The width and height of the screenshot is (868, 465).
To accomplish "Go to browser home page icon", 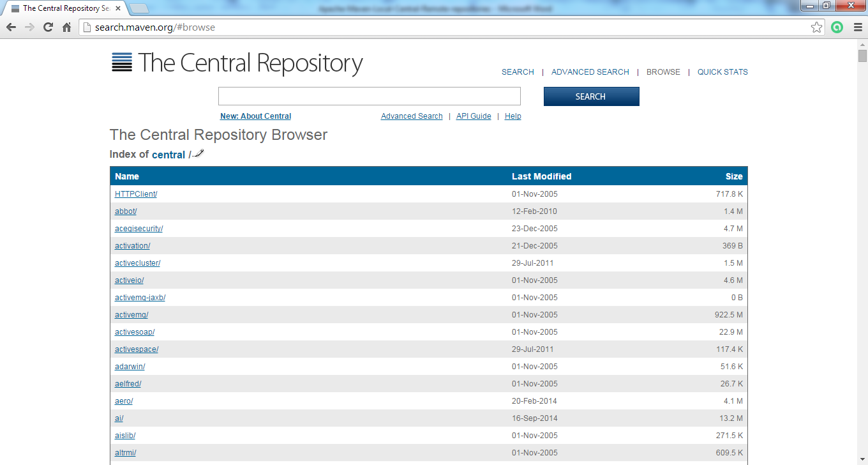I will [x=66, y=27].
